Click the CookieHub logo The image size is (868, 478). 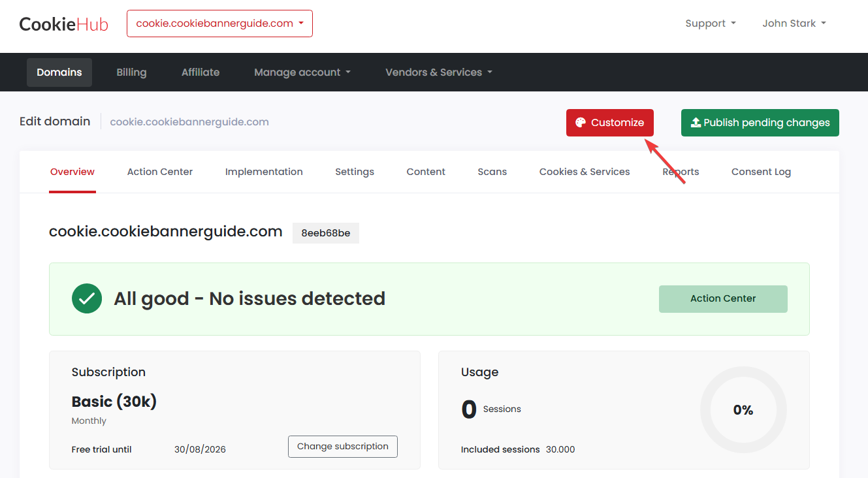click(x=64, y=24)
